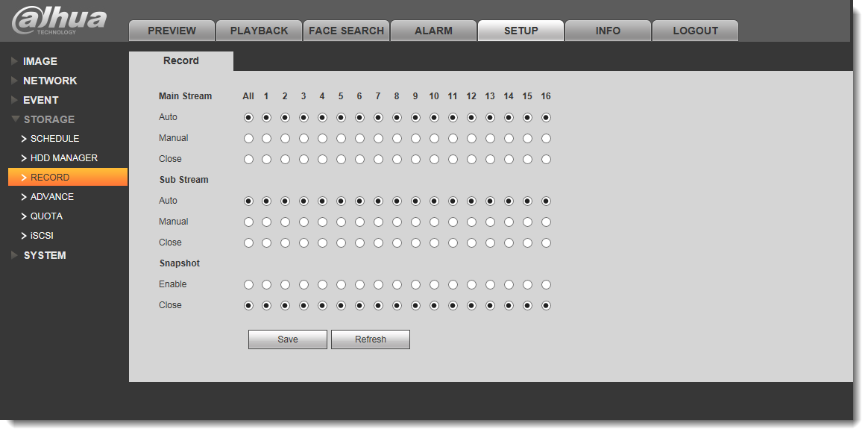Image resolution: width=868 pixels, height=435 pixels.
Task: Set Sub Stream Close for All channels
Action: [x=248, y=242]
